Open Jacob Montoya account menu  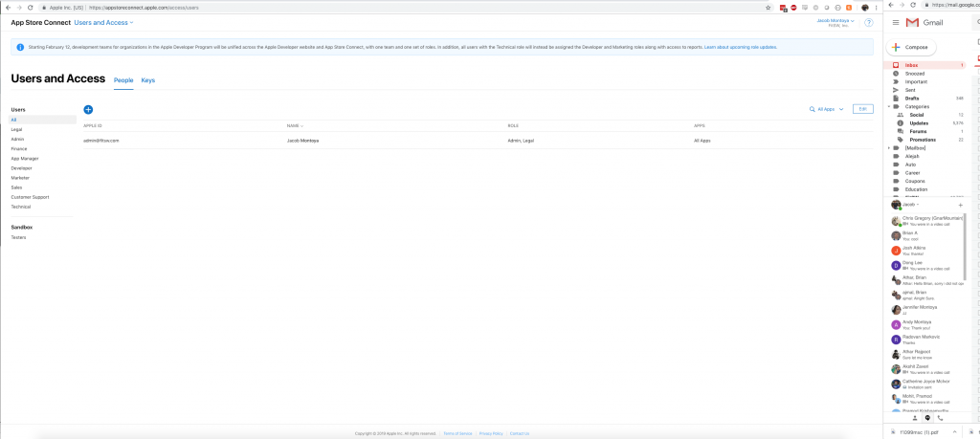(835, 23)
